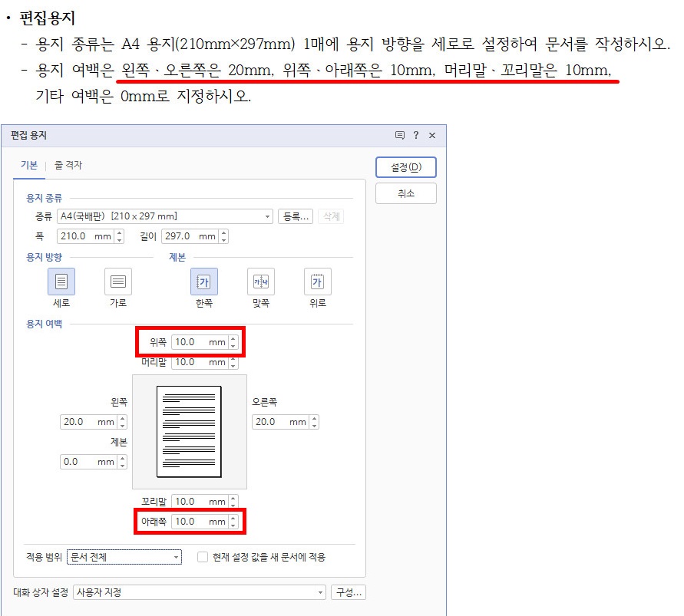Screen dimensions: 684x616
Task: Adjust the 왼쪽 margin stepper arrows
Action: [x=123, y=422]
